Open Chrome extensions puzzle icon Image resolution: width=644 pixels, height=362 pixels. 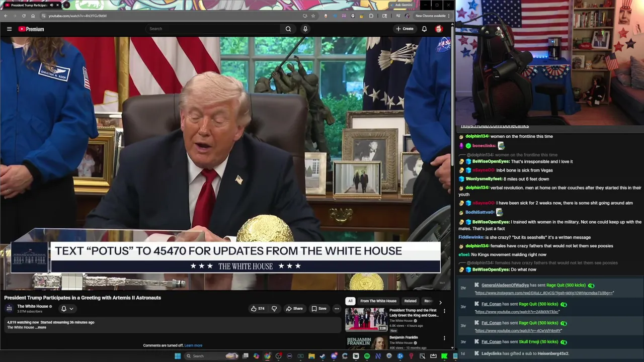[371, 16]
